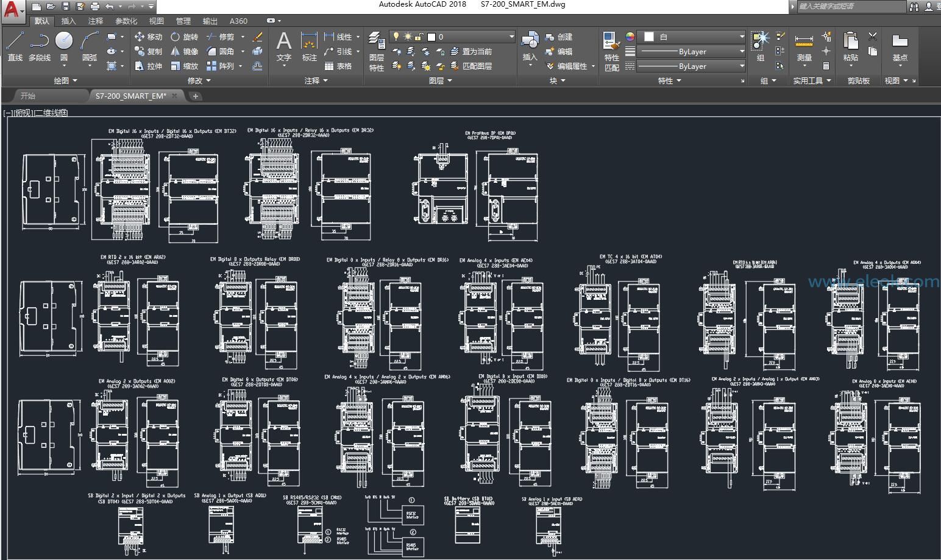Open the Manage (管理) ribbon tab
The width and height of the screenshot is (941, 560).
(x=183, y=21)
